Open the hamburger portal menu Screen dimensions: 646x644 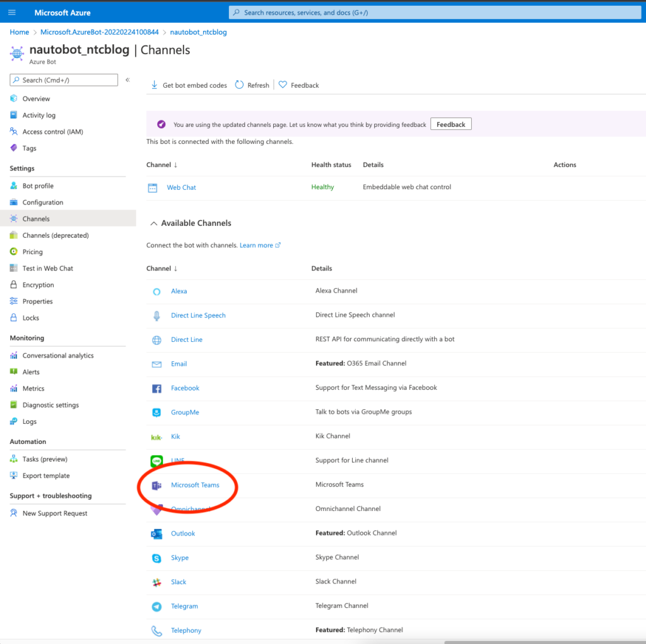[12, 13]
